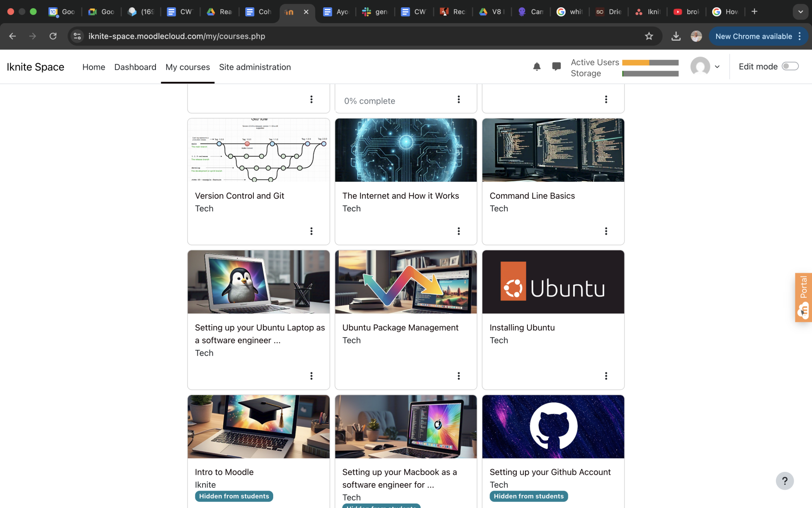This screenshot has height=508, width=812.
Task: Open the messaging drawer speech bubble
Action: (556, 67)
